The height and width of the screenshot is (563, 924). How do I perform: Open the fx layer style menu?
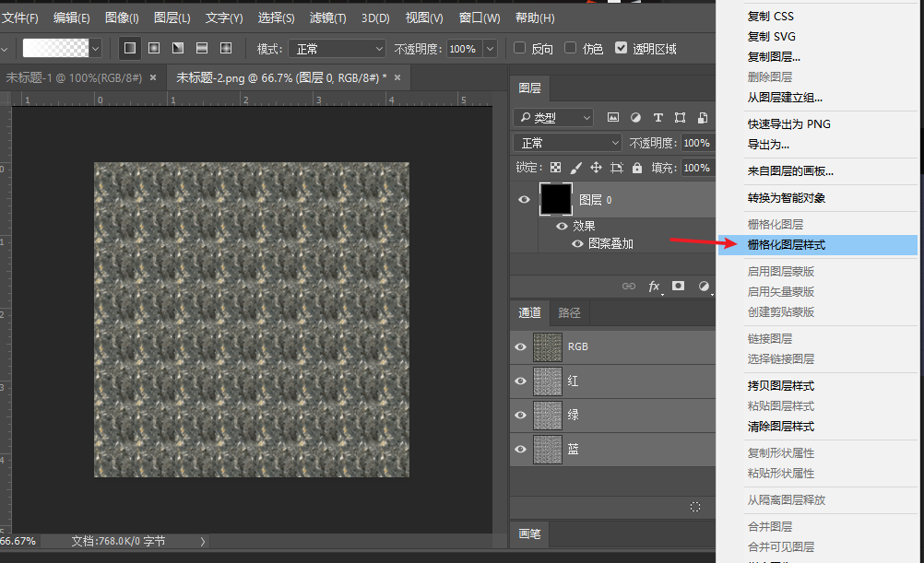click(x=654, y=287)
